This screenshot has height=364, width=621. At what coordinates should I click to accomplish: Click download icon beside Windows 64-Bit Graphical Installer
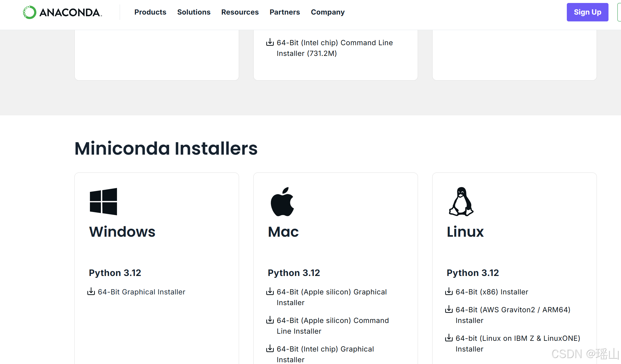91,291
